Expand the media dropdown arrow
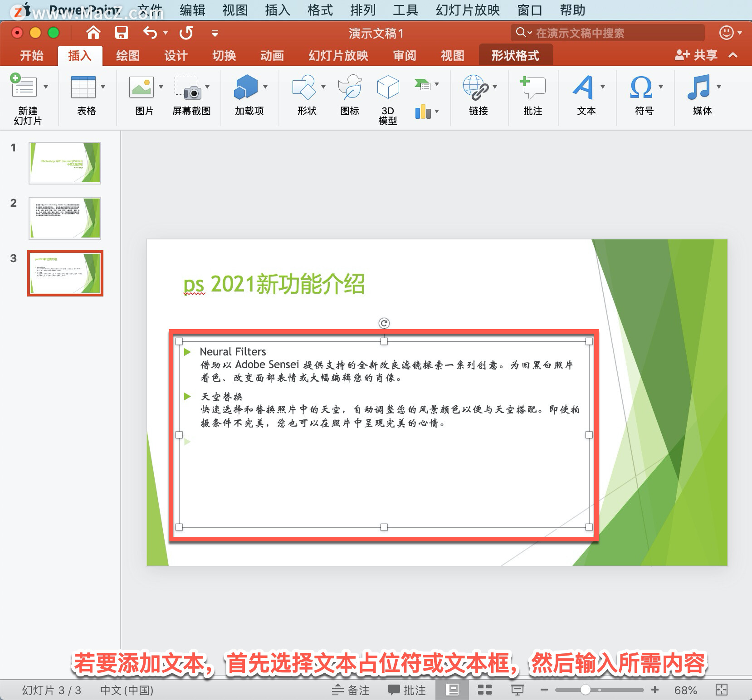Image resolution: width=752 pixels, height=700 pixels. 719,87
